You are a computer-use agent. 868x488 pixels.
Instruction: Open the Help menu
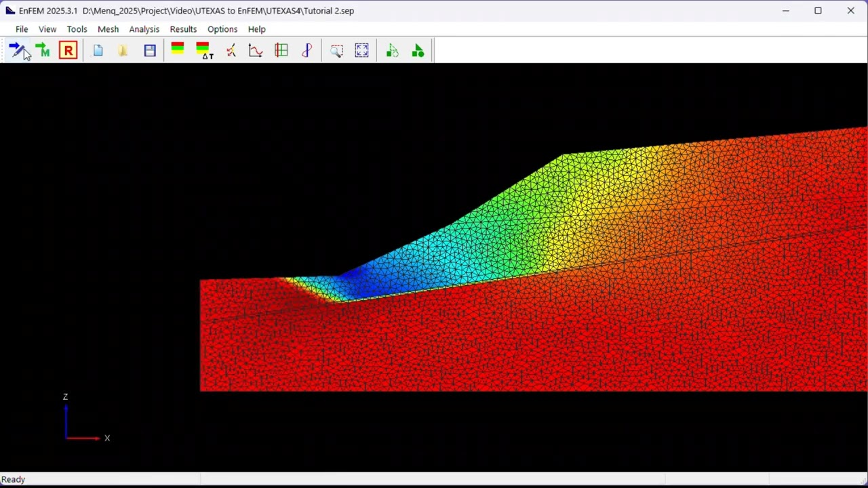[x=257, y=29]
